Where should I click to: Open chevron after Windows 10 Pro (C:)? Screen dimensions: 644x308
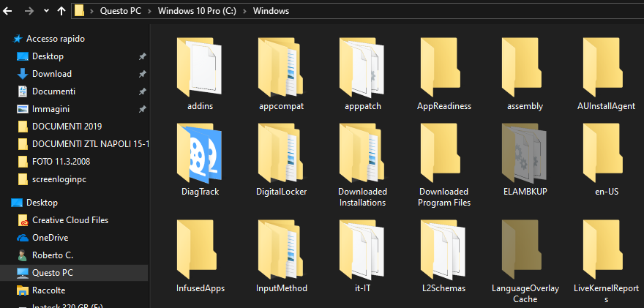point(244,11)
